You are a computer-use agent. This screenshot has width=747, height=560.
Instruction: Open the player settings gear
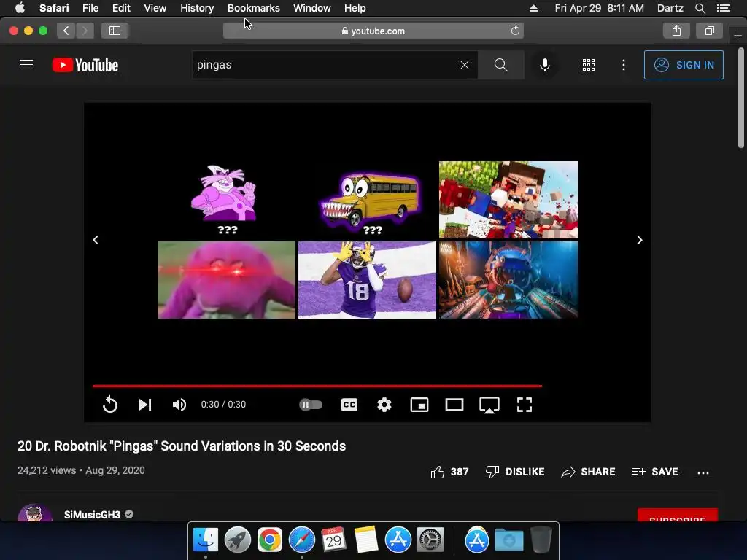coord(384,404)
